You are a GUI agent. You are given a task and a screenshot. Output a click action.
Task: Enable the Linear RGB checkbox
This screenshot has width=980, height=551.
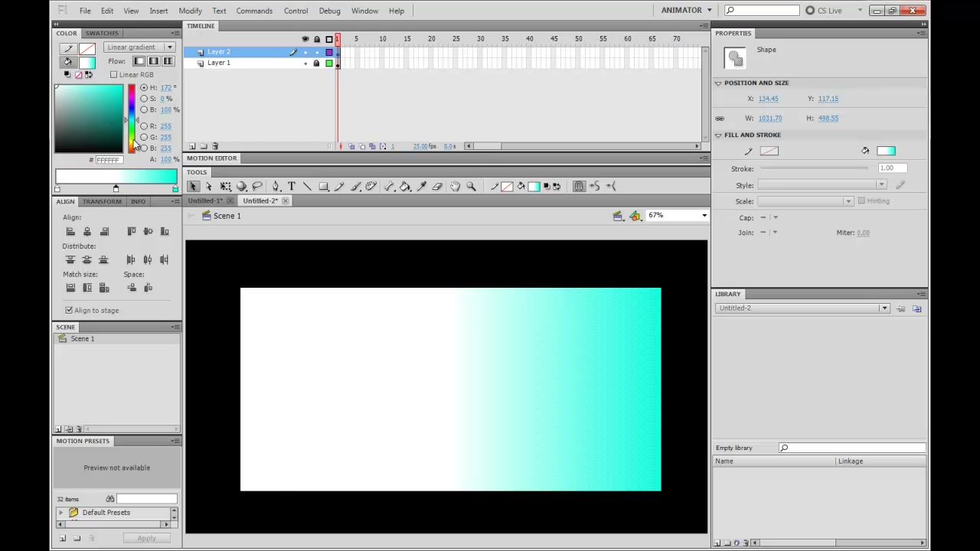[114, 74]
